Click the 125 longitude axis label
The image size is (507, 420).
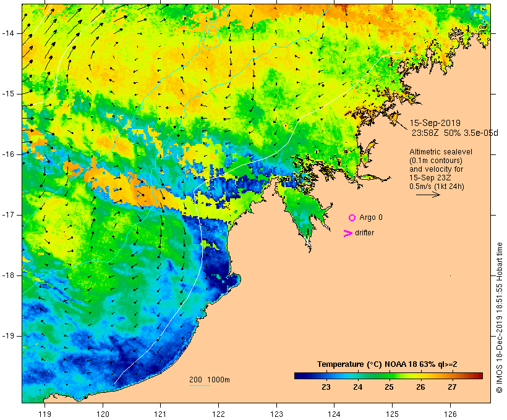tap(392, 414)
